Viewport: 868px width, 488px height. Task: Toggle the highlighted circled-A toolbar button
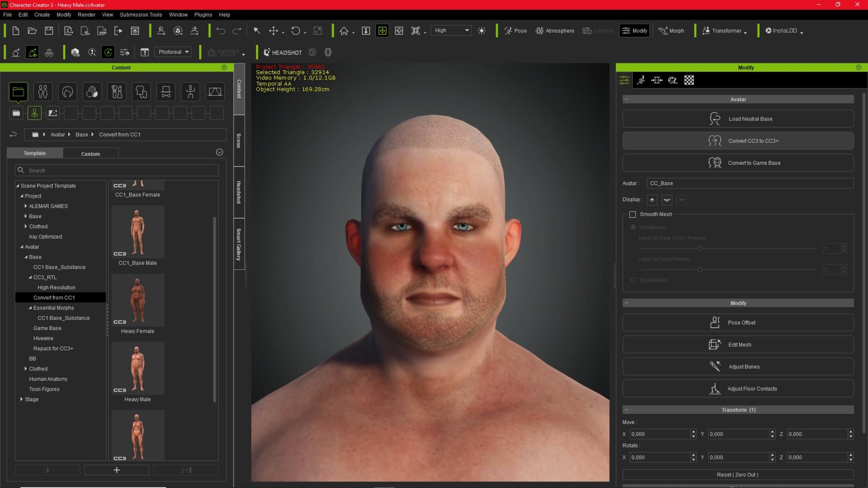pyautogui.click(x=108, y=52)
